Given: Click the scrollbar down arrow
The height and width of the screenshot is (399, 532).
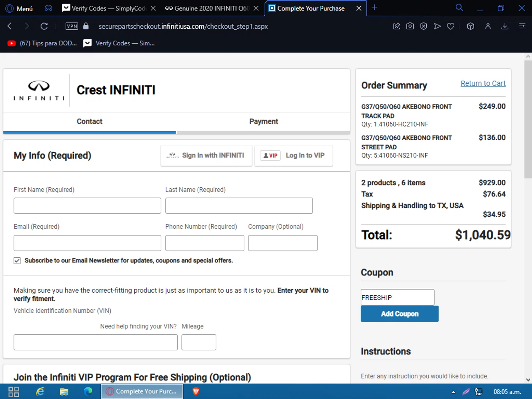Looking at the screenshot, I should (528, 379).
